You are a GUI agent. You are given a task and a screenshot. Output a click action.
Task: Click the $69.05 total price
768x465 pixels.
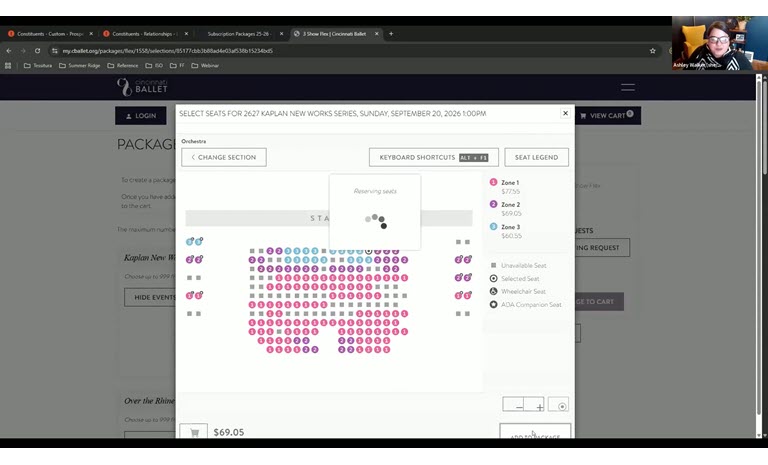point(229,432)
